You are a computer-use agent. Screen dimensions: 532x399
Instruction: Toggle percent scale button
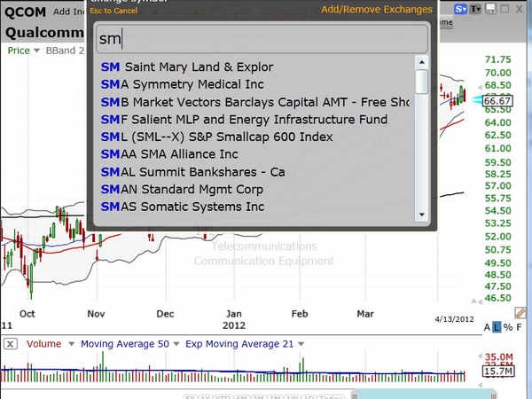tap(508, 327)
